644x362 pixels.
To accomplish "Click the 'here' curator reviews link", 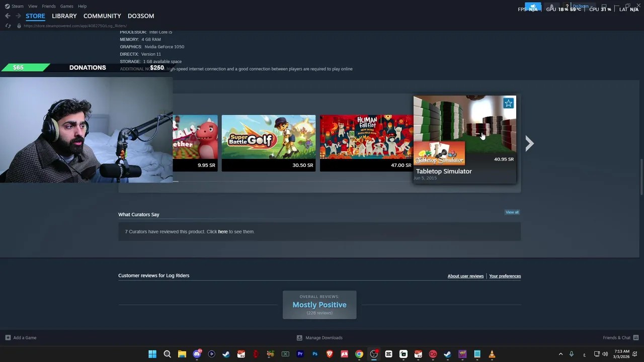I will tap(223, 232).
